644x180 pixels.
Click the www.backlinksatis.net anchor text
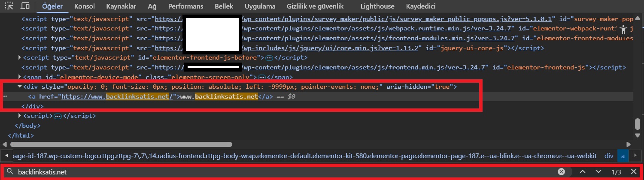(x=219, y=96)
